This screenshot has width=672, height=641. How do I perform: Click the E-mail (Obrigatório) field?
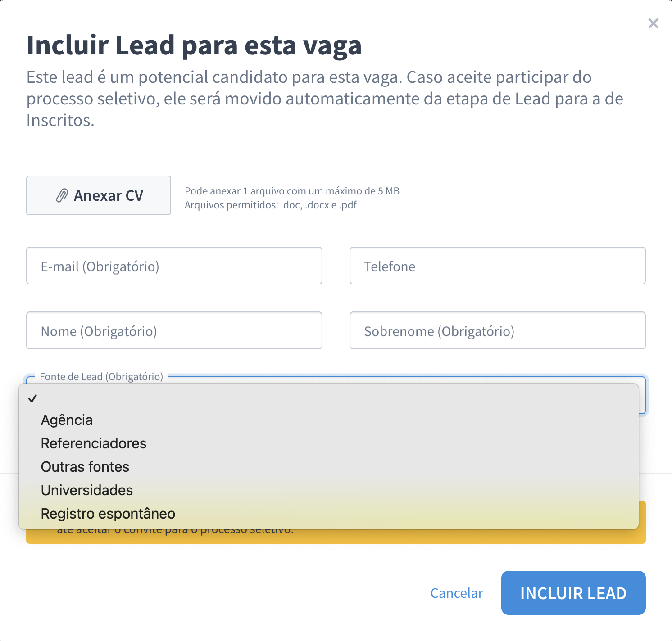[x=174, y=266]
